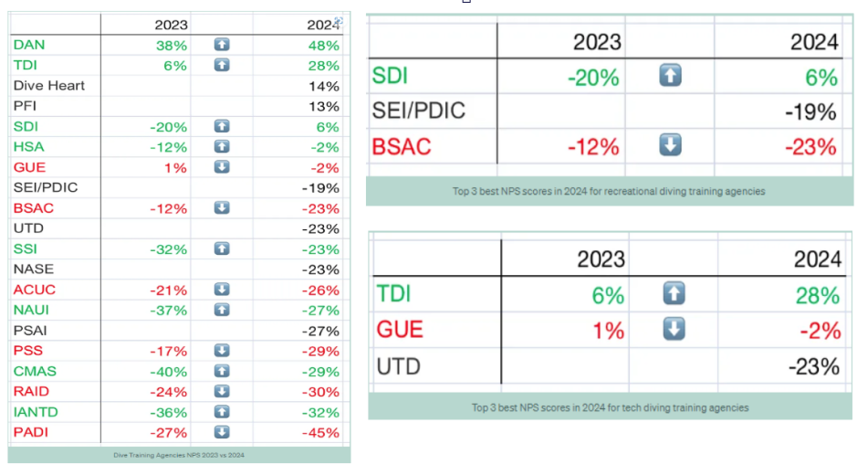This screenshot has width=868, height=475.
Task: Click the down arrow in RAID row
Action: (222, 391)
